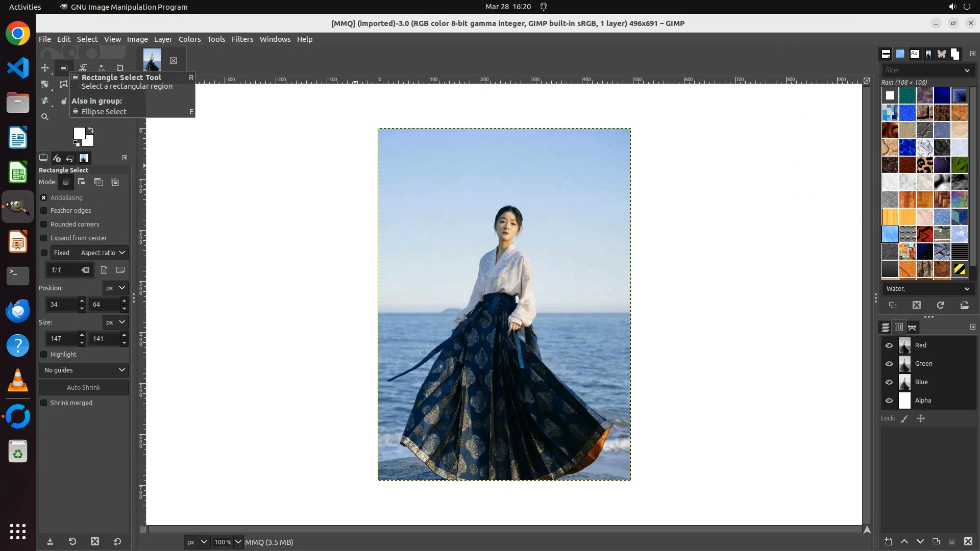The width and height of the screenshot is (980, 551).
Task: Enable the Feather edges checkbox
Action: pyautogui.click(x=44, y=211)
